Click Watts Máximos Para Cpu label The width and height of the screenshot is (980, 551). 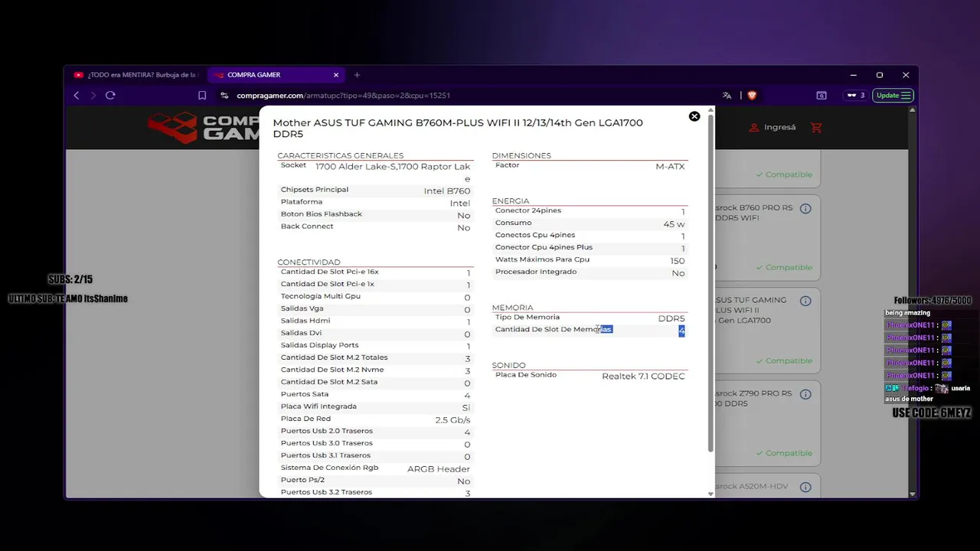click(x=542, y=259)
